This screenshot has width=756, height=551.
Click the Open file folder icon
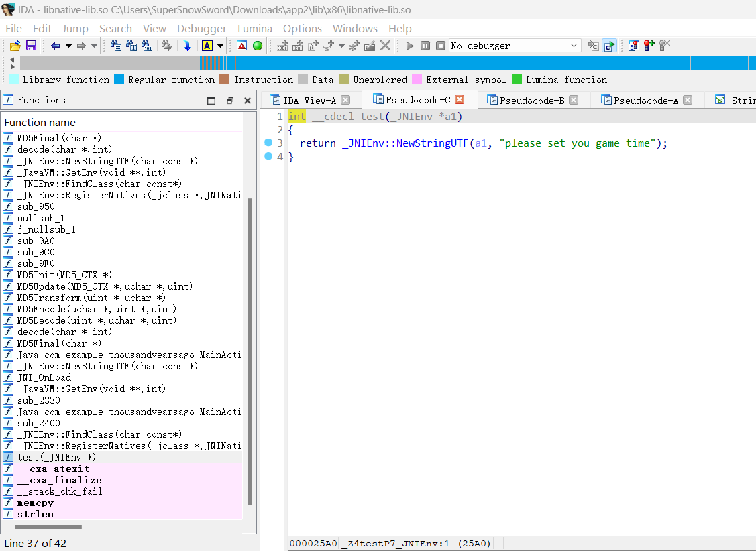[15, 46]
